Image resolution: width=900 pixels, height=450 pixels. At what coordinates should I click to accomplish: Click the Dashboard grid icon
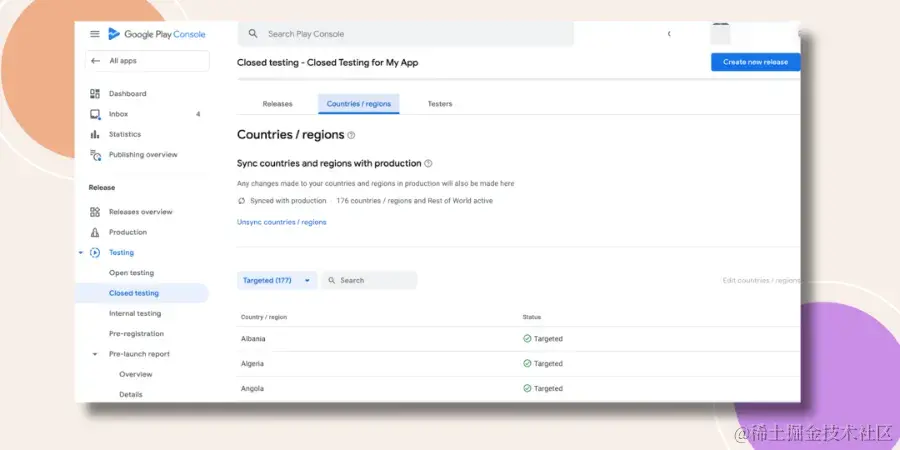coord(95,94)
